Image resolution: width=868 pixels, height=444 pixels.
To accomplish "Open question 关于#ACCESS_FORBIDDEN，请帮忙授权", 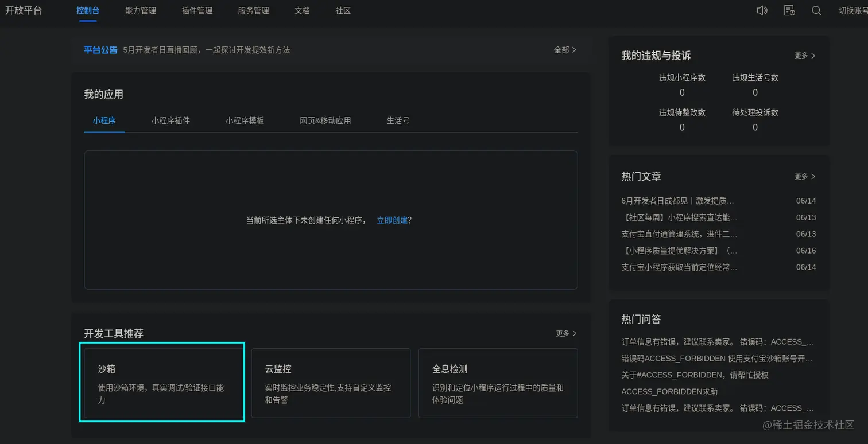I will pos(695,375).
